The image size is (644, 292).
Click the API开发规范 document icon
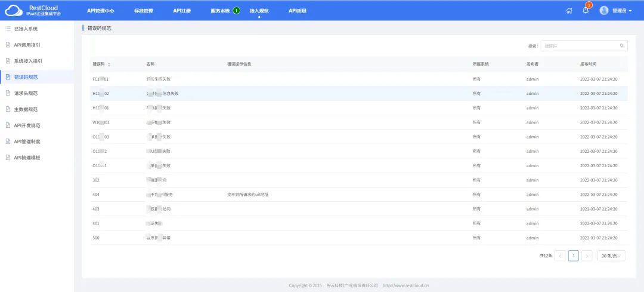7,125
